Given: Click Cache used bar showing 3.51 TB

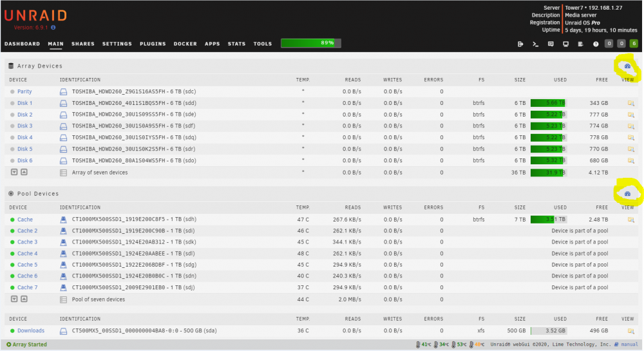Looking at the screenshot, I should (548, 219).
